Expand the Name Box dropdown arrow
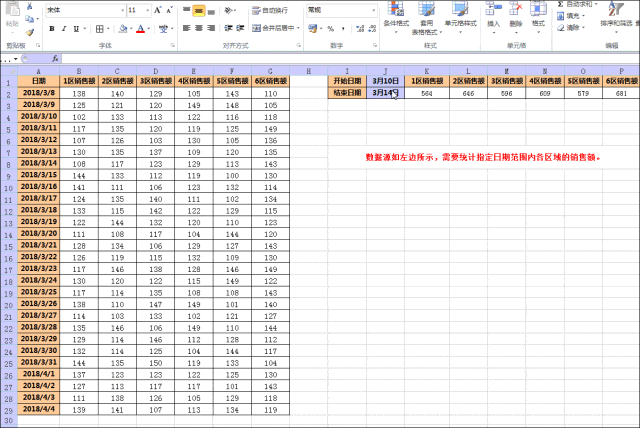 (16, 59)
